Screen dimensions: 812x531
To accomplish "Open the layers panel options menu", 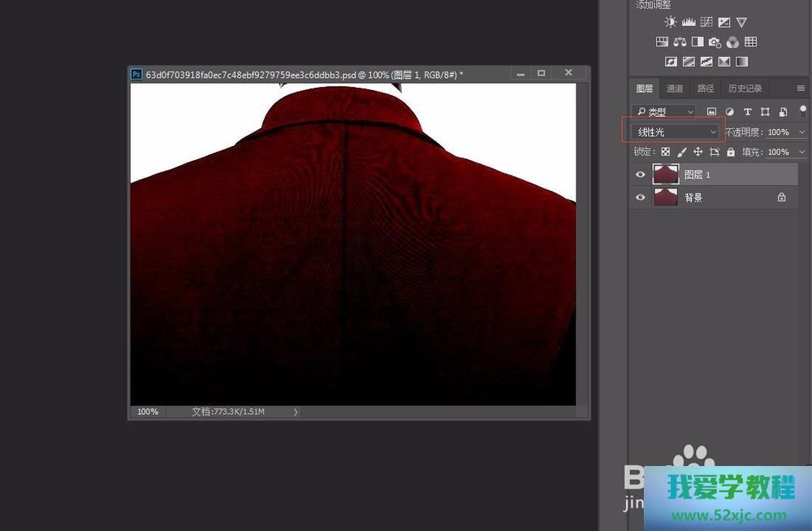I will click(801, 88).
